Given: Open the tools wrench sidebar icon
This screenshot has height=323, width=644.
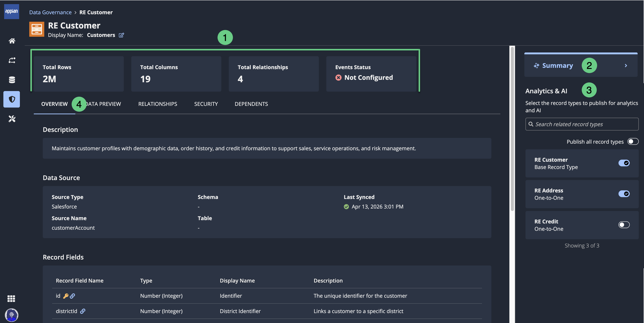Looking at the screenshot, I should [12, 119].
